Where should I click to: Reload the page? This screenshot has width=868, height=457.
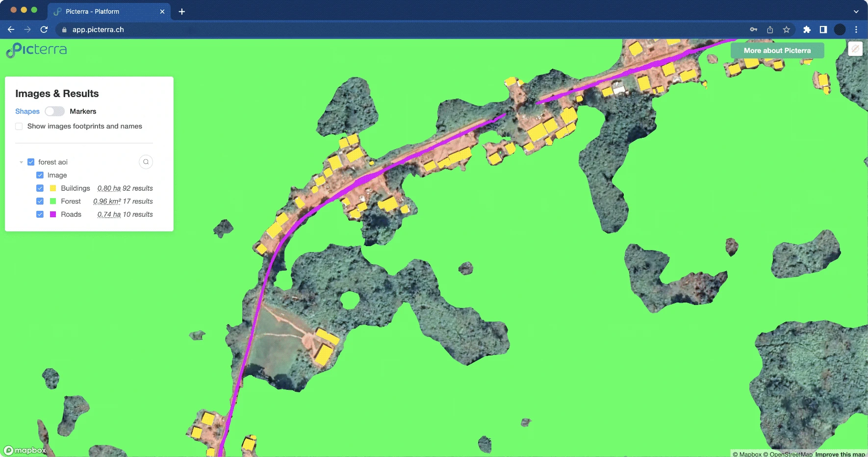44,29
